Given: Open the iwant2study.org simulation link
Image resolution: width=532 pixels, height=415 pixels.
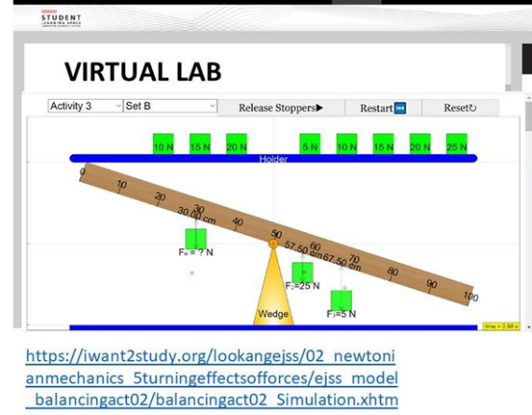Looking at the screenshot, I should [212, 378].
